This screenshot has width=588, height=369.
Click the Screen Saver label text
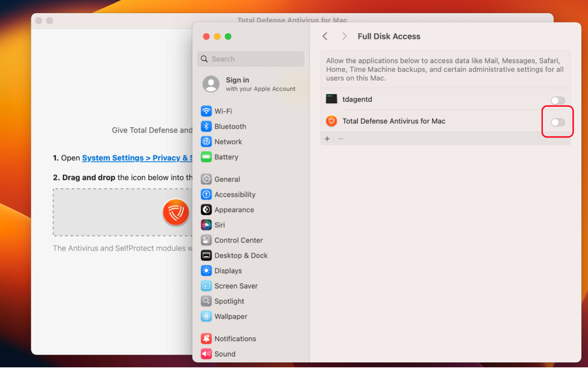coord(236,286)
